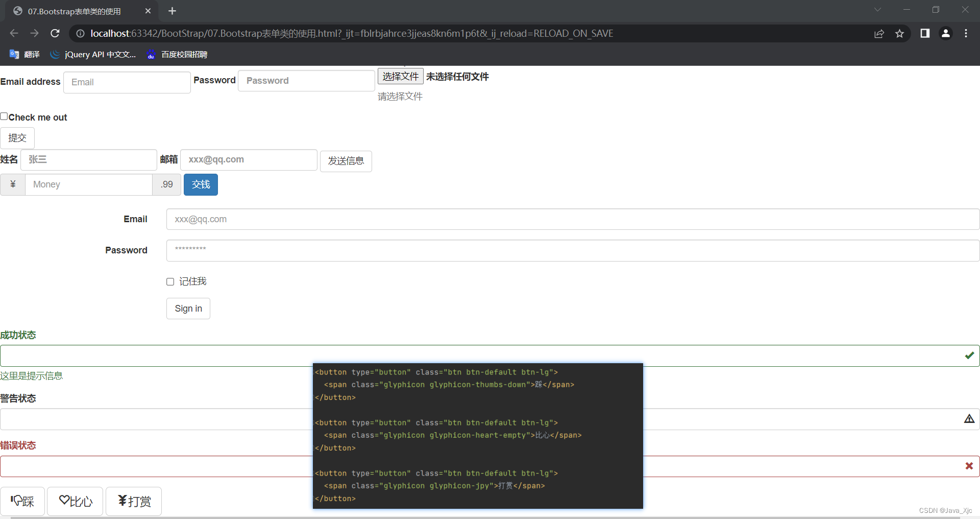The height and width of the screenshot is (519, 980).
Task: Click the 选择文件 file chooser button
Action: (x=401, y=76)
